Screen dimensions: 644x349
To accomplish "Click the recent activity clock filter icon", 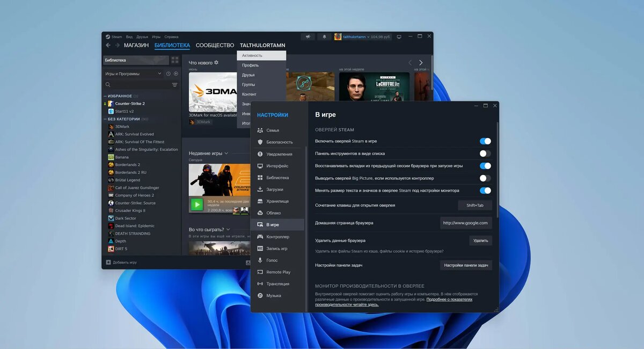I will point(169,74).
